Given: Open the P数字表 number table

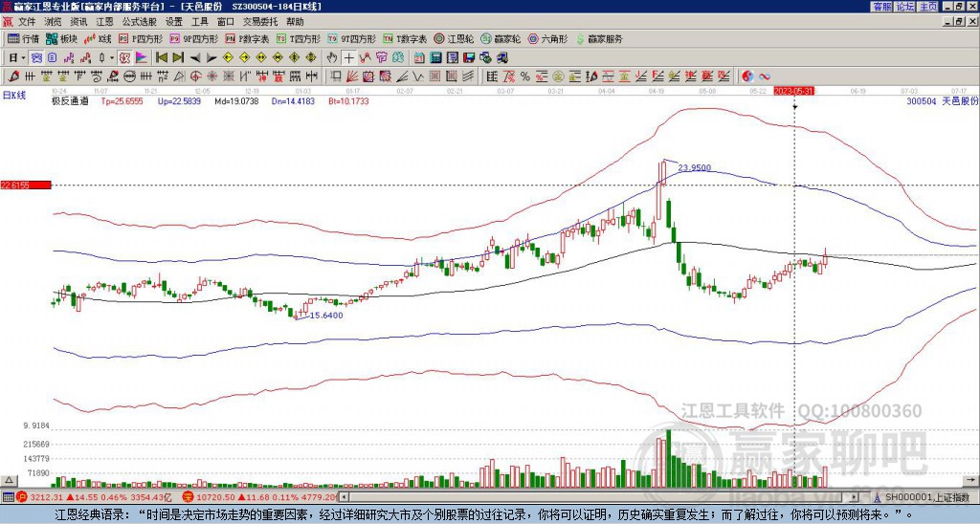Looking at the screenshot, I should [x=247, y=38].
